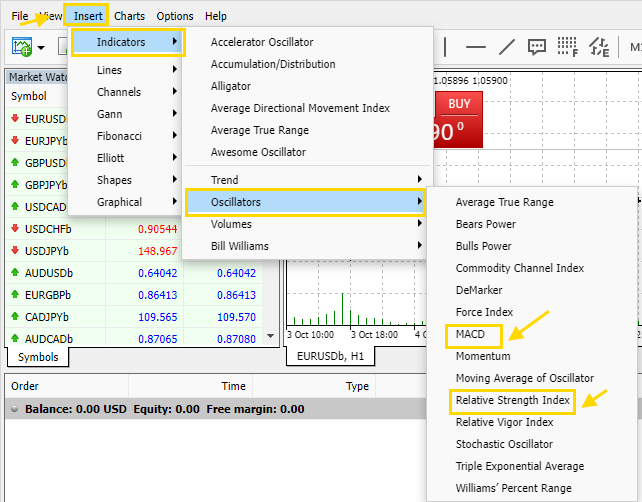Click the Order column header
The height and width of the screenshot is (502, 642).
click(x=25, y=386)
